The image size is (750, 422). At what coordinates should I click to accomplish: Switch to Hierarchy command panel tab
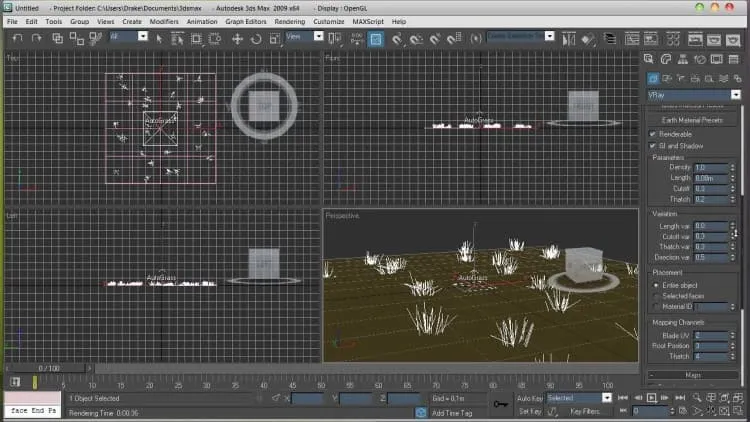(x=683, y=59)
